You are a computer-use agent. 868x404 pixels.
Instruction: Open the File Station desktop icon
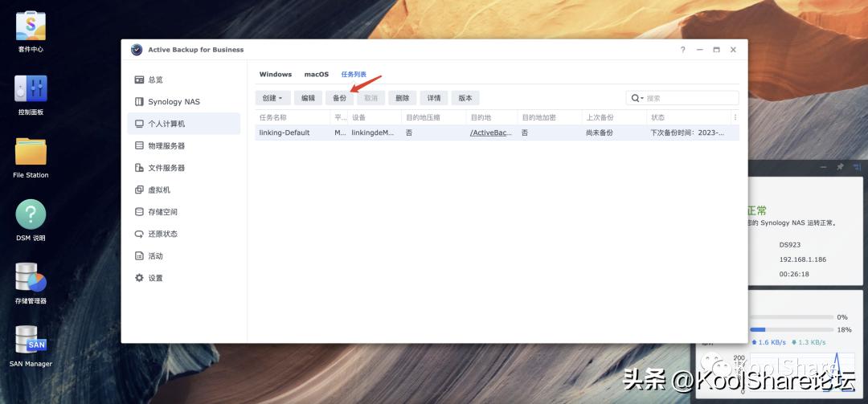tap(31, 152)
